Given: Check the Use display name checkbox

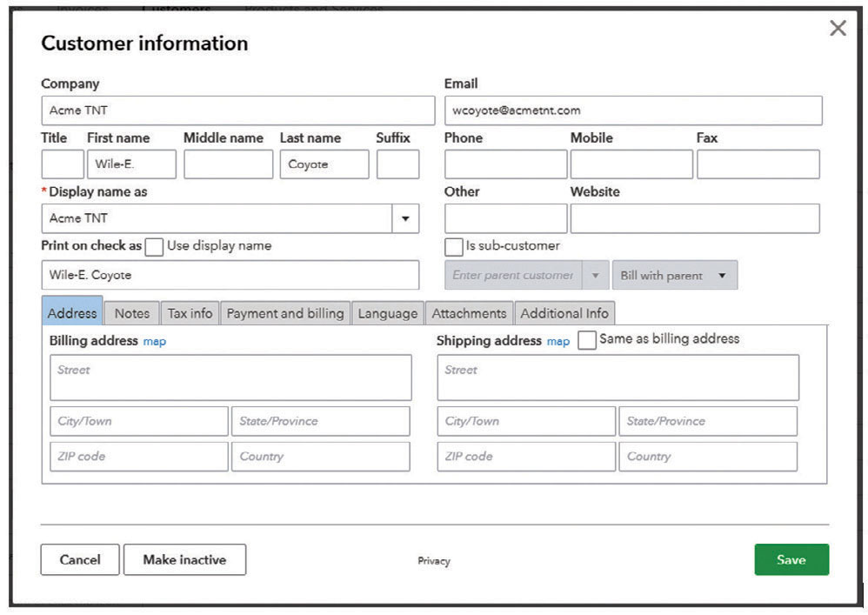Looking at the screenshot, I should tap(154, 246).
